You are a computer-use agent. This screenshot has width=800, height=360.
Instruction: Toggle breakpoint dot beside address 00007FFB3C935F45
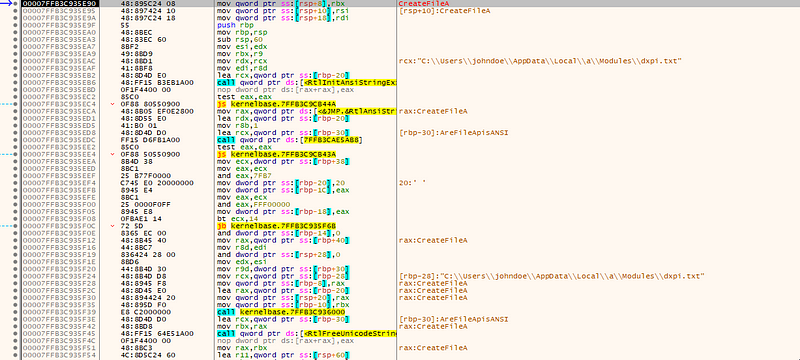tap(15, 333)
